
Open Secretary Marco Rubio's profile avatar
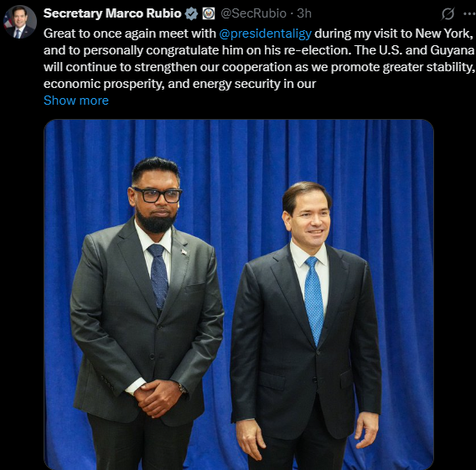click(20, 22)
